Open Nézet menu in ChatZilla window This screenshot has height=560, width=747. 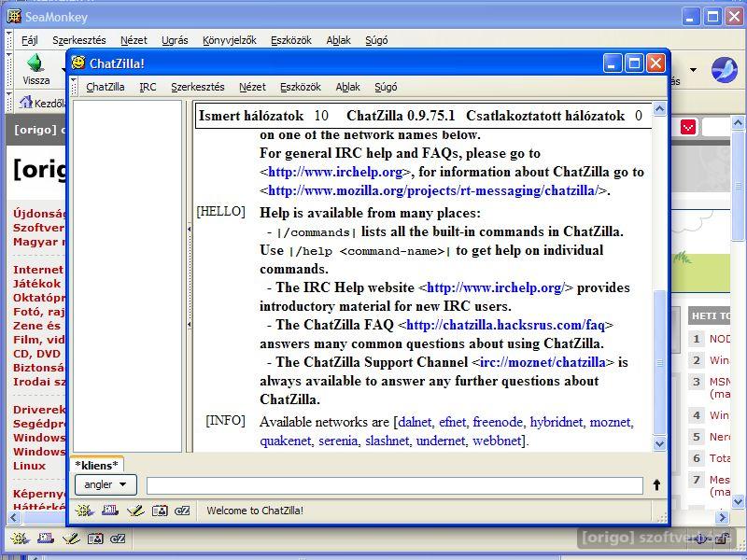click(x=252, y=87)
